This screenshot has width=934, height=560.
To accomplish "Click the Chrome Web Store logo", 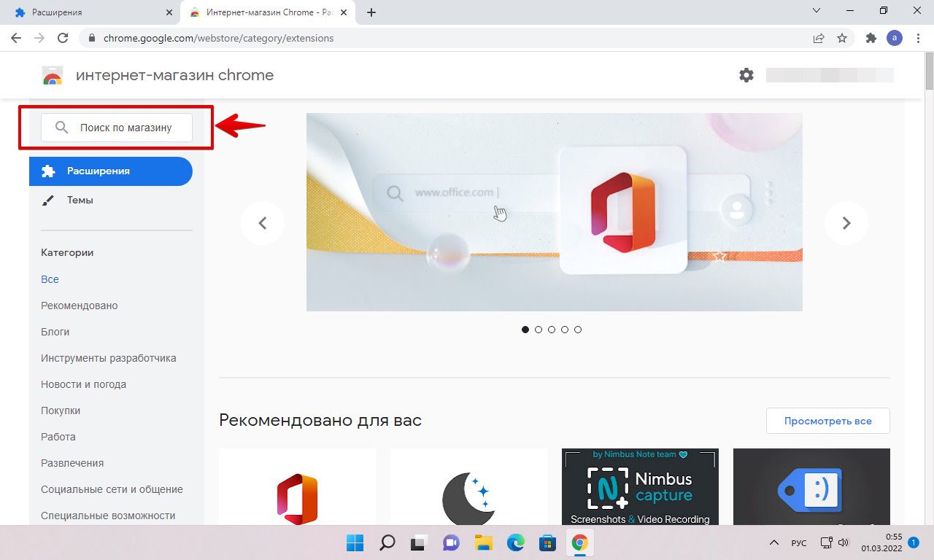I will click(52, 75).
